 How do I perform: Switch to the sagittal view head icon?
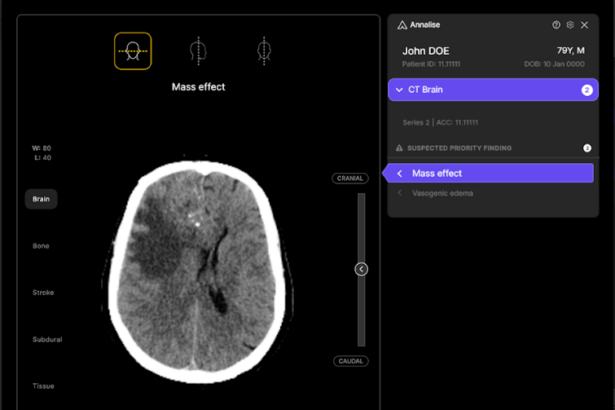pos(198,50)
